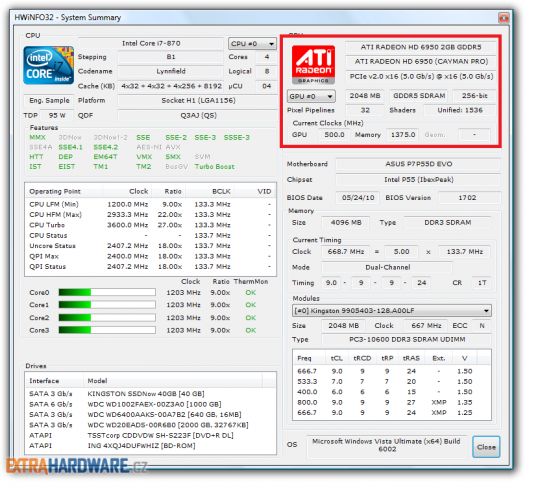Click the Socket H1 (LGA1156) platform field
The width and height of the screenshot is (551, 500).
pyautogui.click(x=198, y=100)
